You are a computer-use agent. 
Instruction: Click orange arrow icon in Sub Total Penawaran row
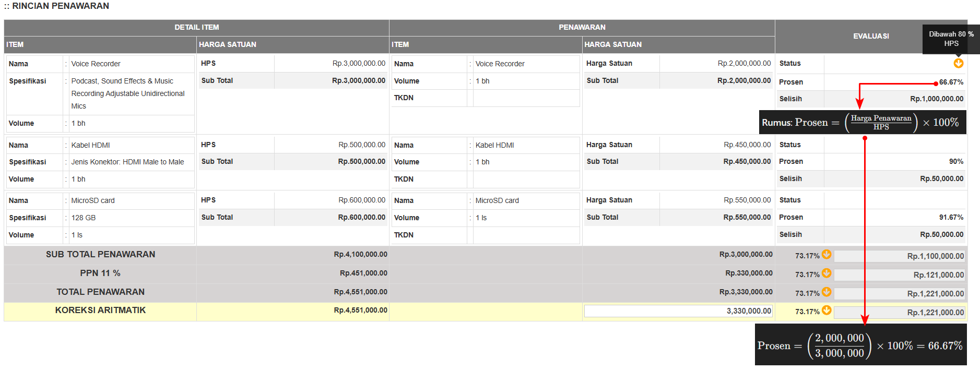tap(826, 254)
